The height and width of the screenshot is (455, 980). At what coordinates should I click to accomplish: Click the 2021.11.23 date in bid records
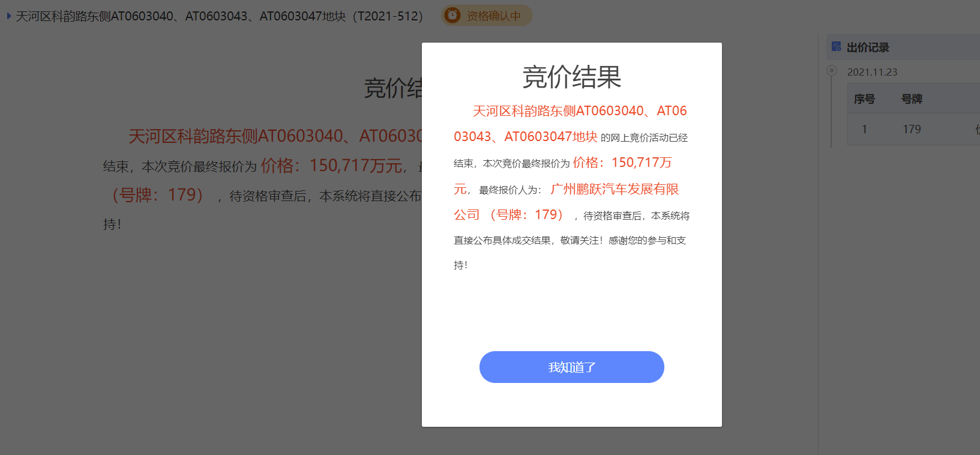coord(872,72)
